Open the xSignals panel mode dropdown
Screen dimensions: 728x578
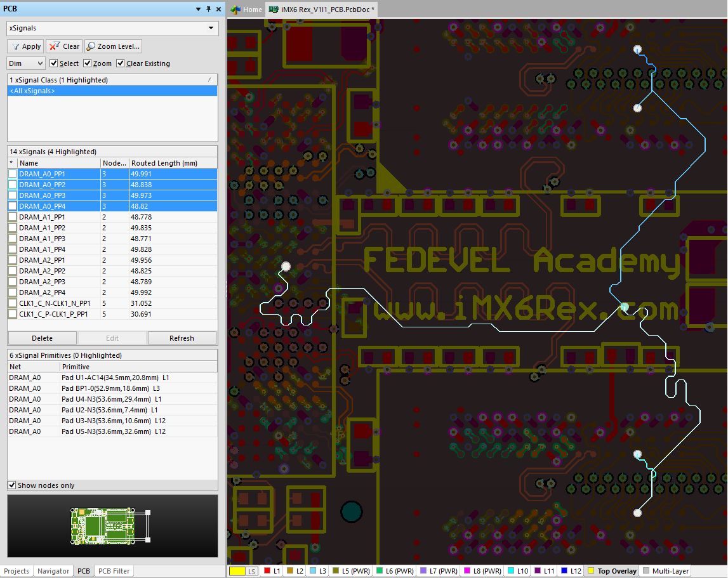click(211, 28)
